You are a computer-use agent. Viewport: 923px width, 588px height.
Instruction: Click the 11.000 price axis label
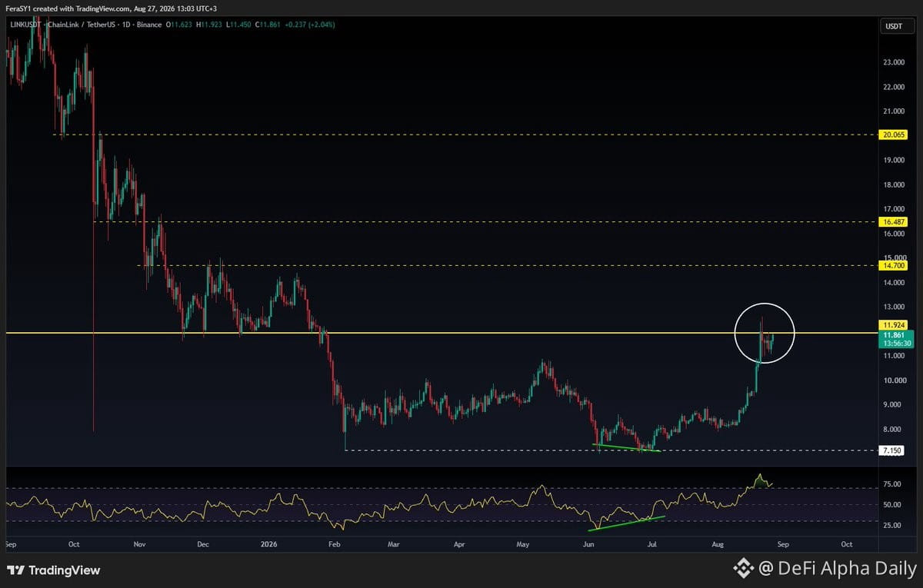coord(894,356)
